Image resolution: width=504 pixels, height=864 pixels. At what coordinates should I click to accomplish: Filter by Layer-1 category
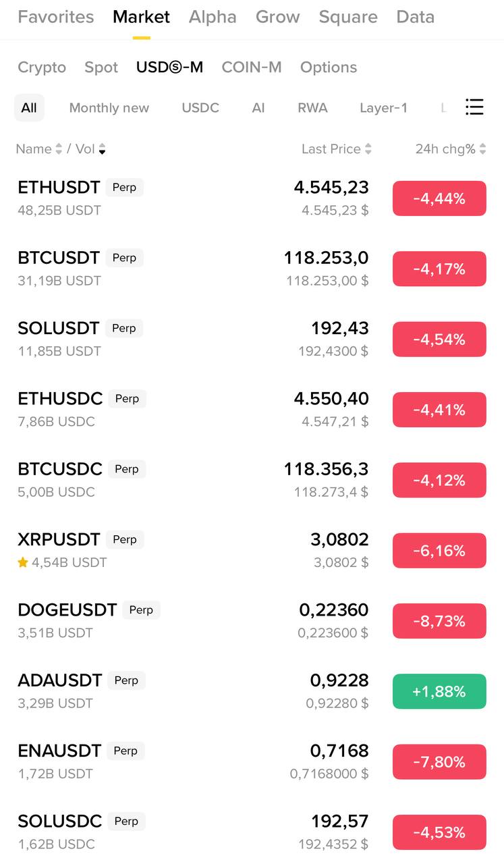click(383, 108)
